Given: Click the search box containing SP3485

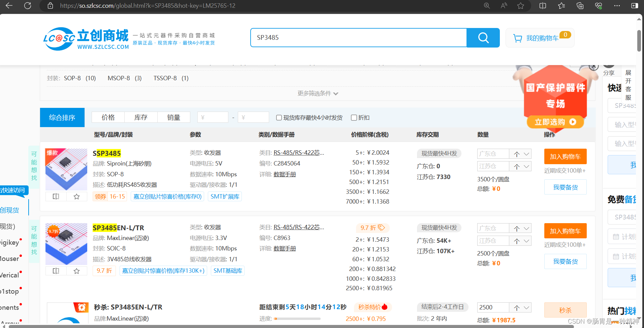Looking at the screenshot, I should [358, 38].
